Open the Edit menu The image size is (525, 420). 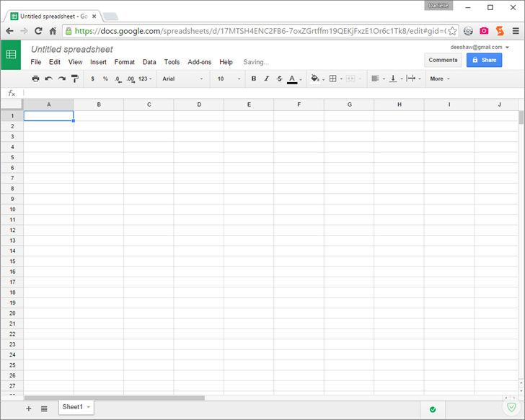click(55, 62)
